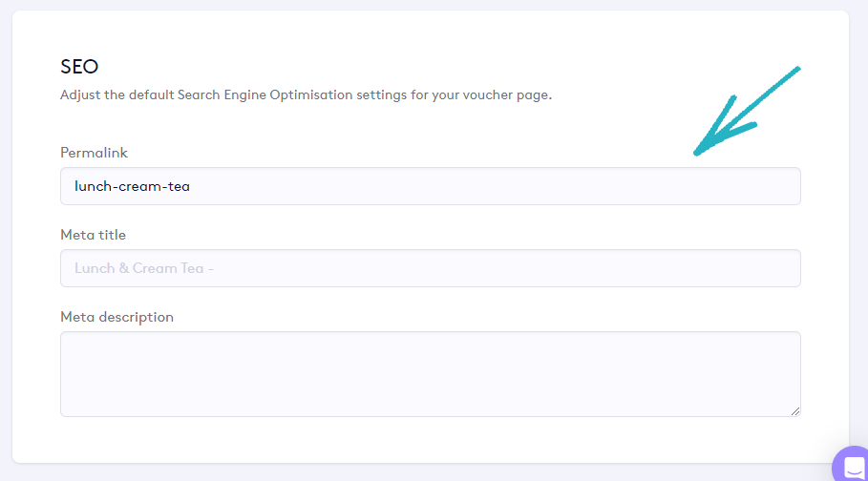The width and height of the screenshot is (868, 481).
Task: Click the Meta title label
Action: click(93, 235)
